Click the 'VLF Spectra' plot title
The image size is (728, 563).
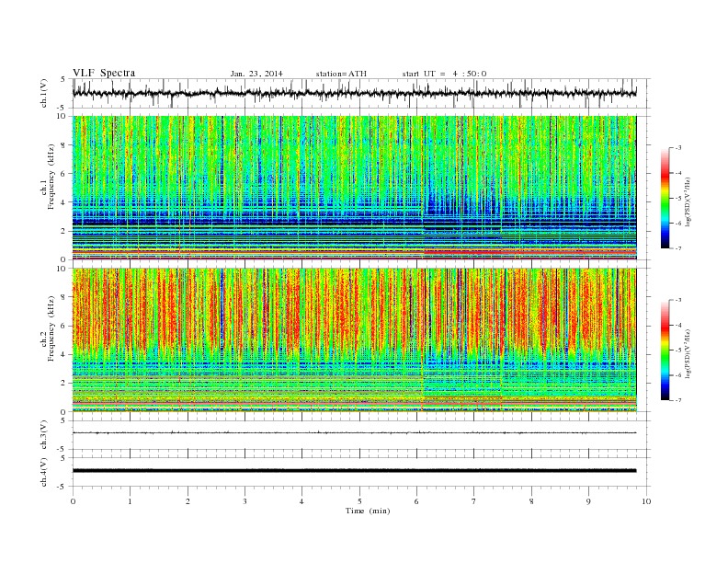tap(104, 73)
